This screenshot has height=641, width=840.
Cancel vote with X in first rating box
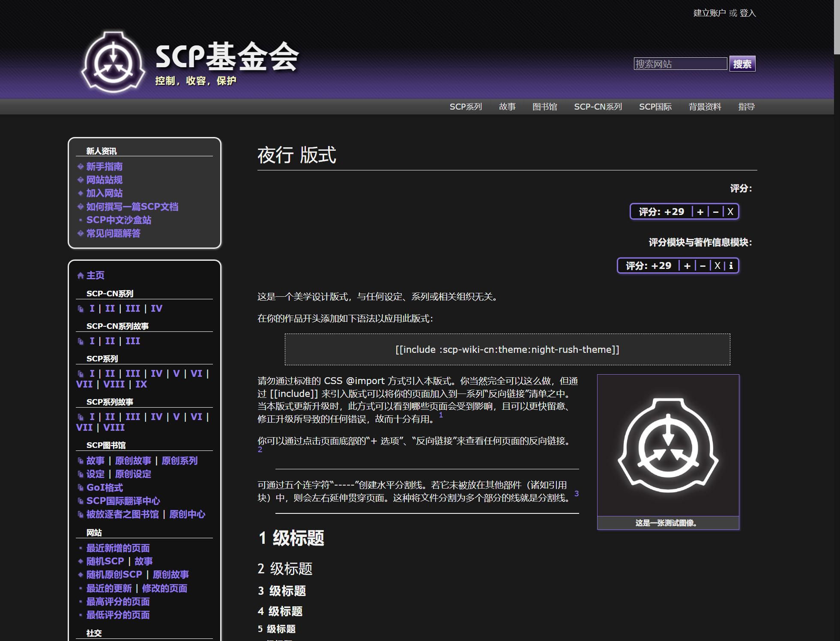pos(730,212)
